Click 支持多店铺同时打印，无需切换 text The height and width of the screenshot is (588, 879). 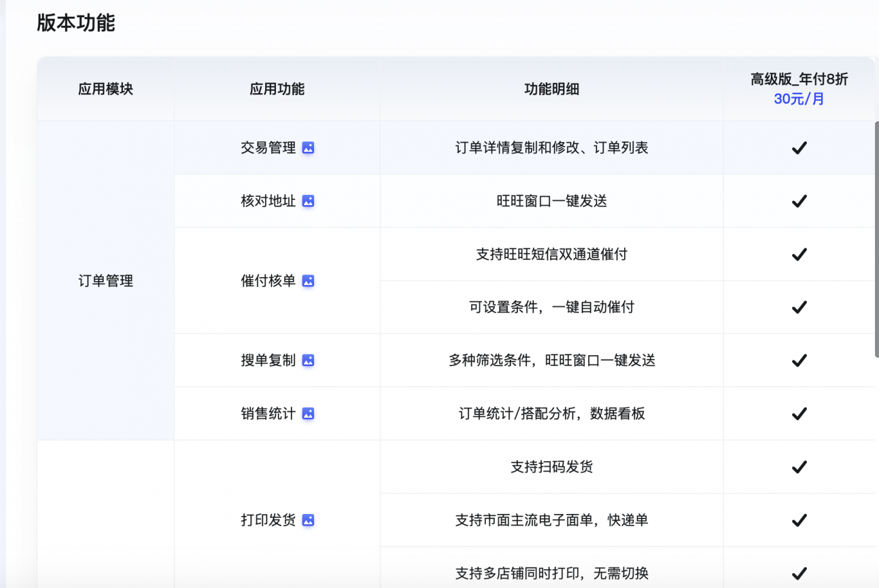(551, 573)
